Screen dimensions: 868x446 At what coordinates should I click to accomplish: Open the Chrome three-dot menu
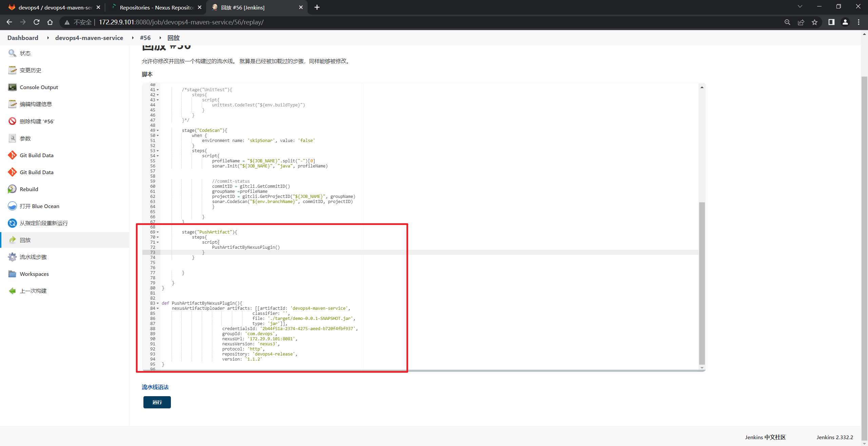click(859, 22)
